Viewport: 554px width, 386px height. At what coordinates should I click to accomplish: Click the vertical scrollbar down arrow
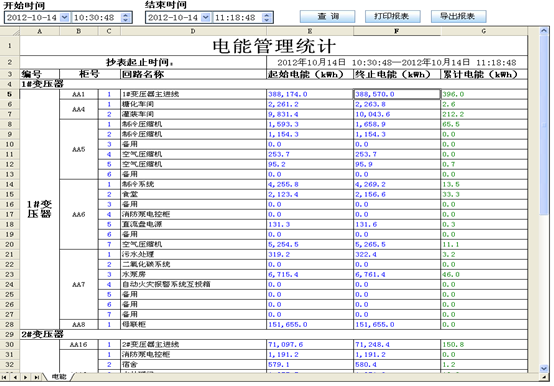[x=544, y=368]
